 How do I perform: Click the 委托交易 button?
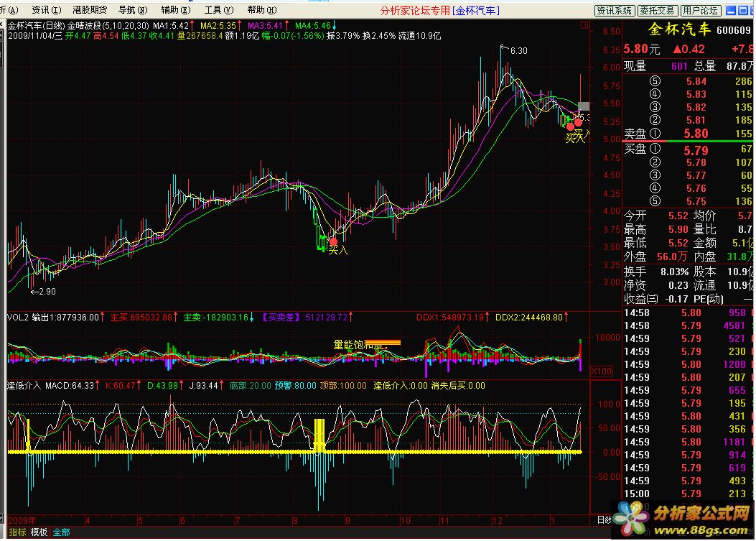(658, 10)
